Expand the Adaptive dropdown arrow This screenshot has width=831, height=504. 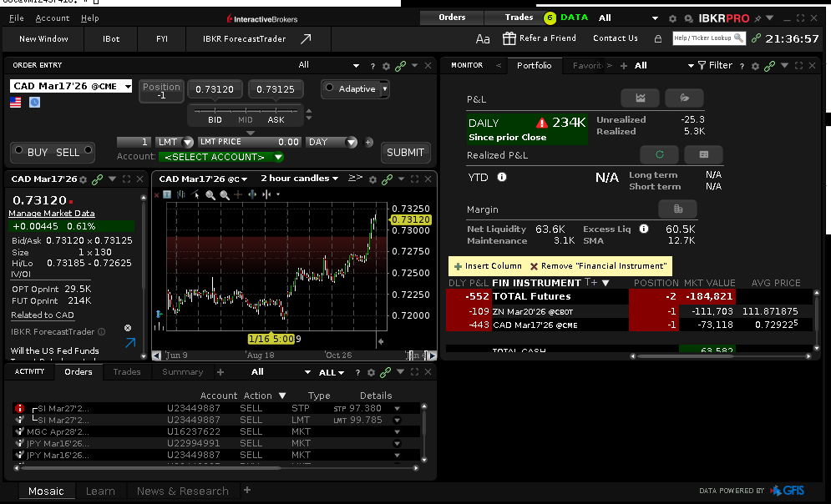pos(385,89)
